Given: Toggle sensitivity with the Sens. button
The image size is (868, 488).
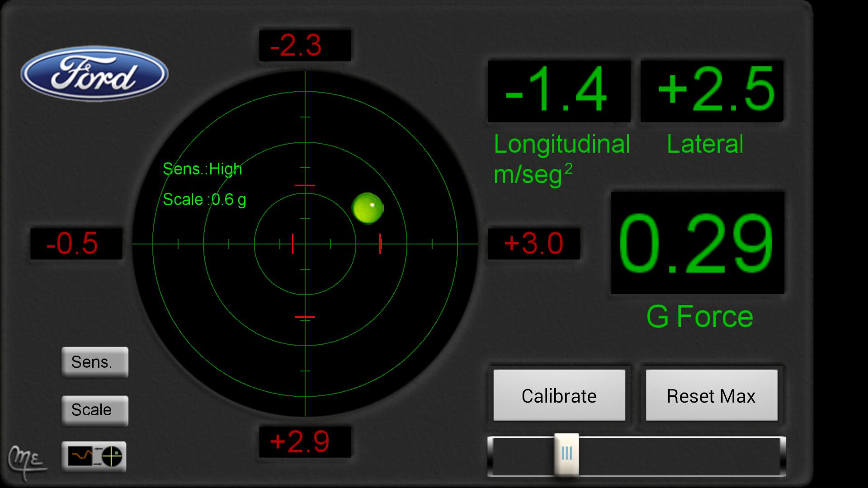Looking at the screenshot, I should pos(94,361).
